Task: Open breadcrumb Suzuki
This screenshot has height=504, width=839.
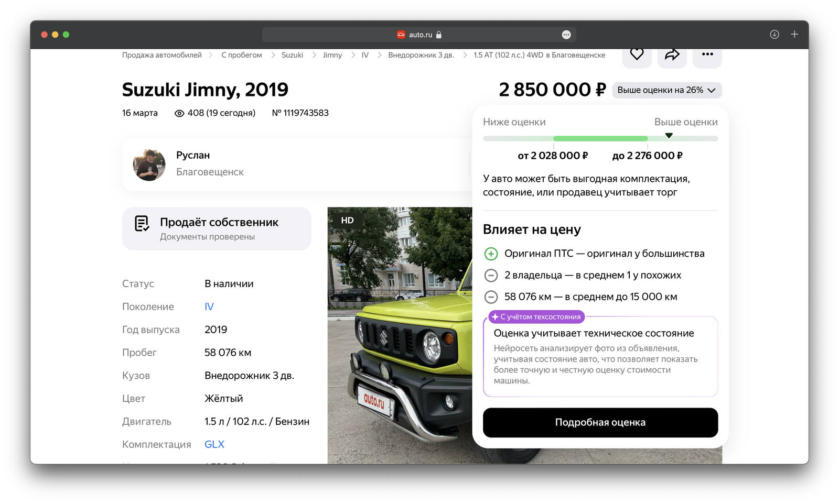Action: [x=292, y=55]
